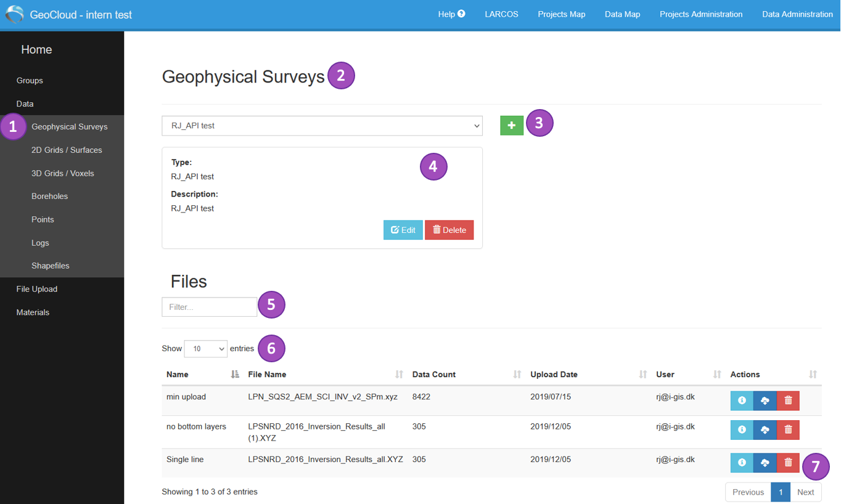Click the trash icon for 'no bottom layers'
841x504 pixels.
[788, 430]
